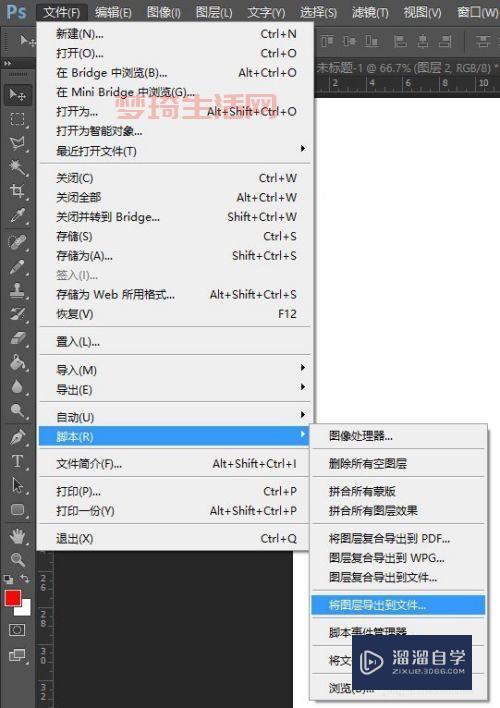Expand the 自动(U) submenu
Screen dimensions: 500x708
point(175,417)
